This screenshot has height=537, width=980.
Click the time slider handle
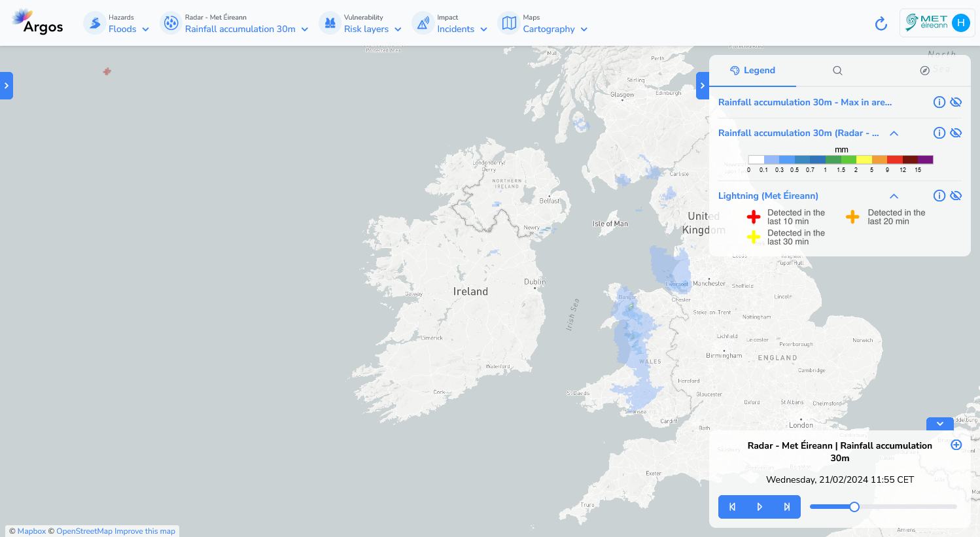[854, 507]
